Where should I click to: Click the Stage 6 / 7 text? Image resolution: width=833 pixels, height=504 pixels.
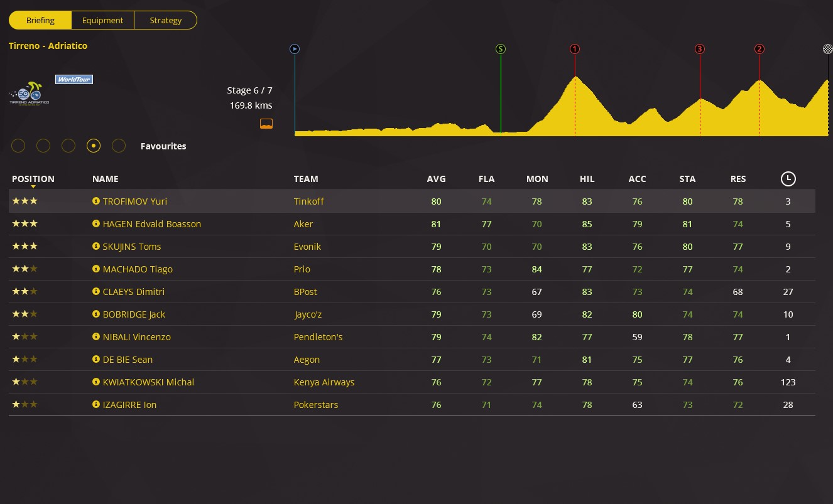coord(250,90)
